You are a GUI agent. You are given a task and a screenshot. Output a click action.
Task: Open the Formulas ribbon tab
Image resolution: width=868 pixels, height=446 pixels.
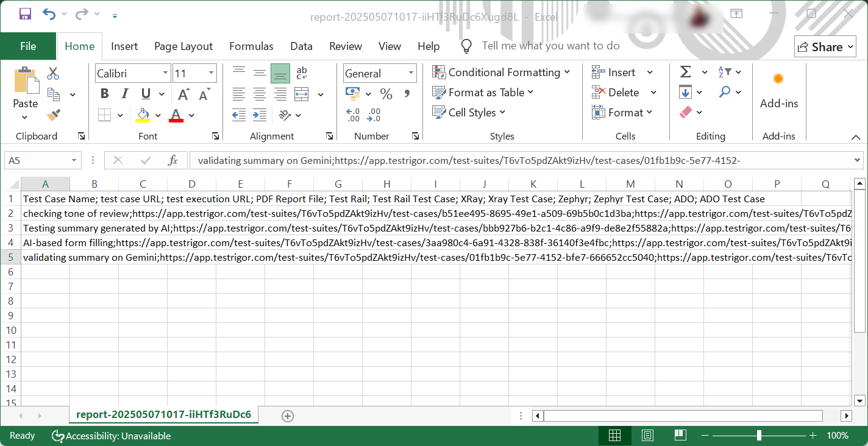[251, 46]
